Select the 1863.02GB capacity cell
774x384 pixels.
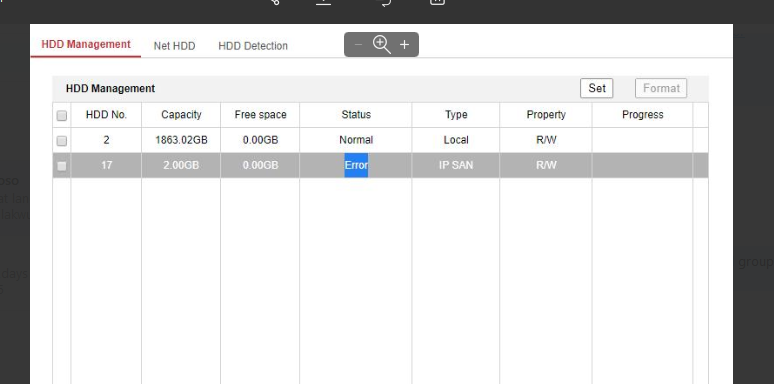181,140
